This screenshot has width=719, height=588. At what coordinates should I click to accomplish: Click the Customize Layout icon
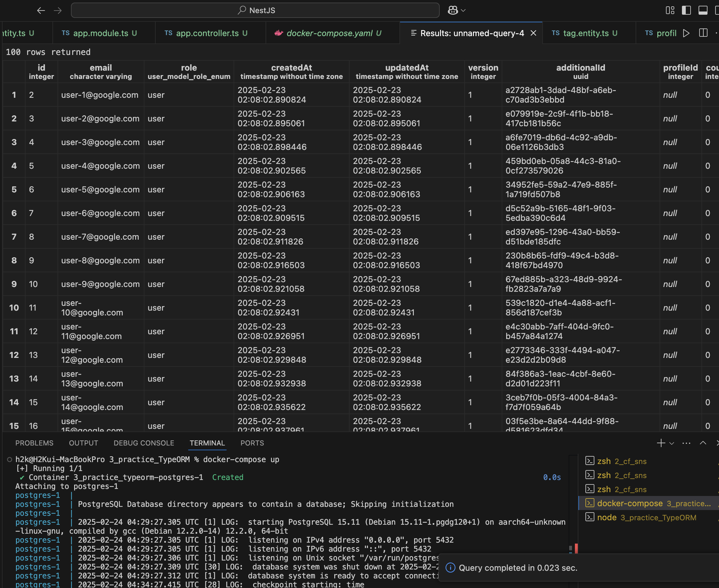pos(669,11)
